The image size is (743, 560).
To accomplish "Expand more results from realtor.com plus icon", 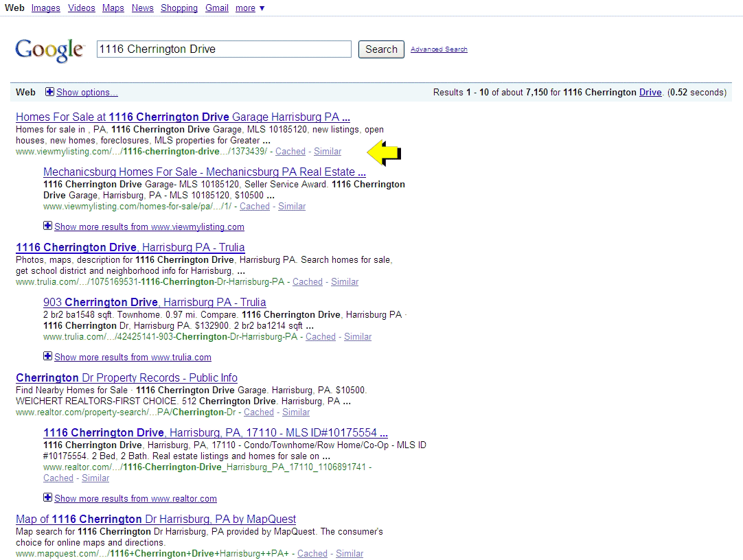I will 47,498.
